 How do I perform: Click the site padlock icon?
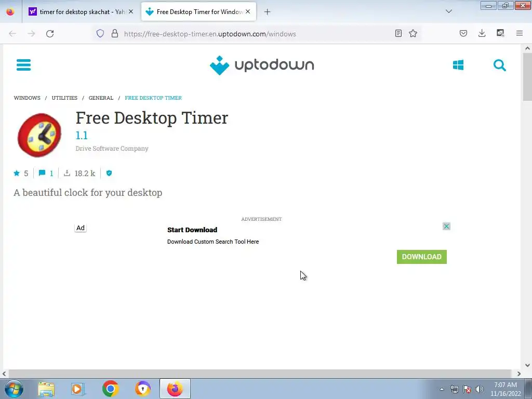pyautogui.click(x=115, y=34)
